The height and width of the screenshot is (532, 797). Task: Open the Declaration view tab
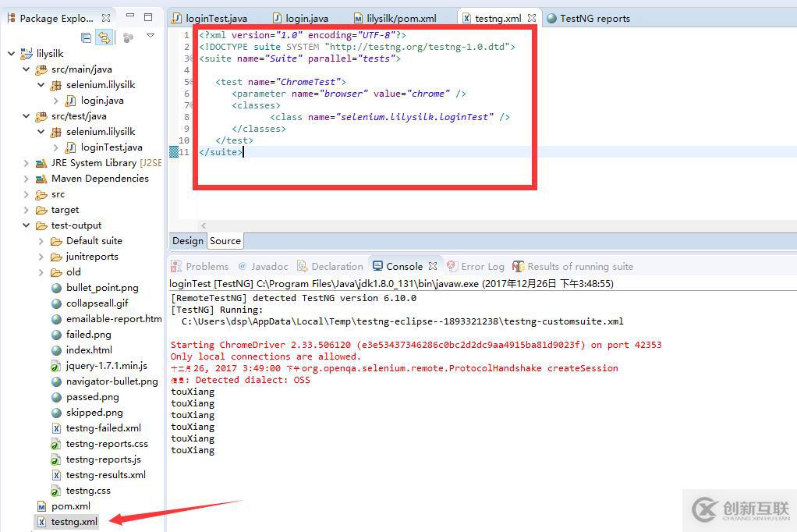coord(331,267)
